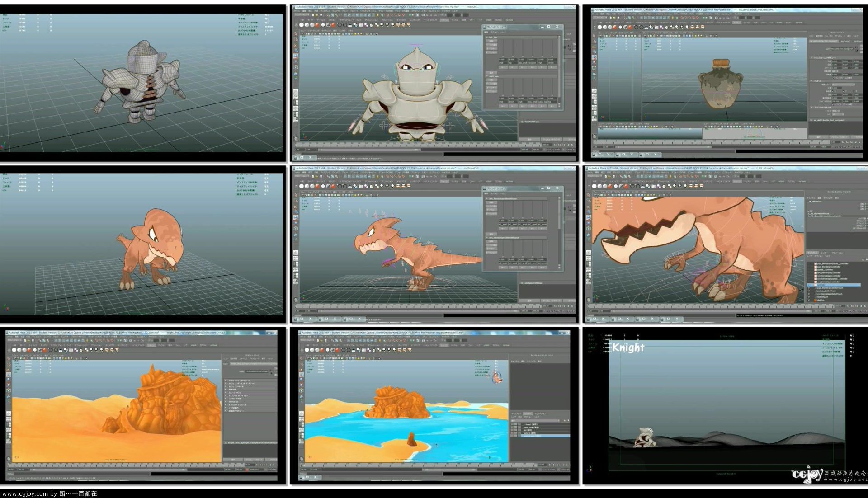Toggle first box of water1 layer in oasis window
Viewport: 868px width, 498px height.
(512, 433)
